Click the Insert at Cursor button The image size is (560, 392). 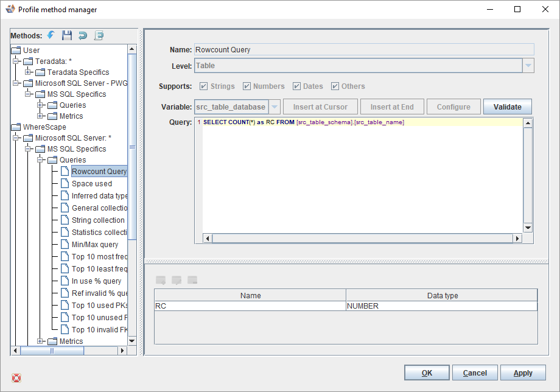(320, 107)
